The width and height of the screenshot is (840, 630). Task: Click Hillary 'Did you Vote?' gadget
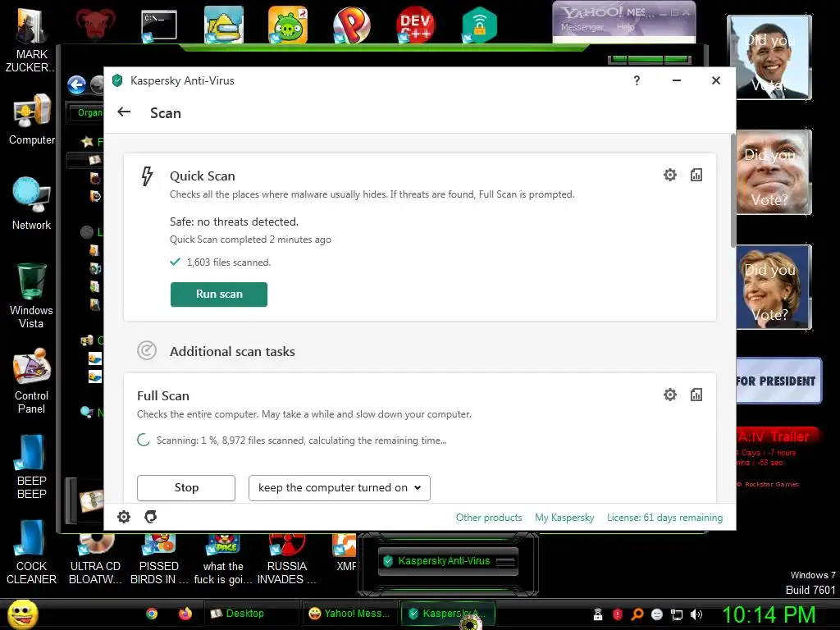coord(774,287)
